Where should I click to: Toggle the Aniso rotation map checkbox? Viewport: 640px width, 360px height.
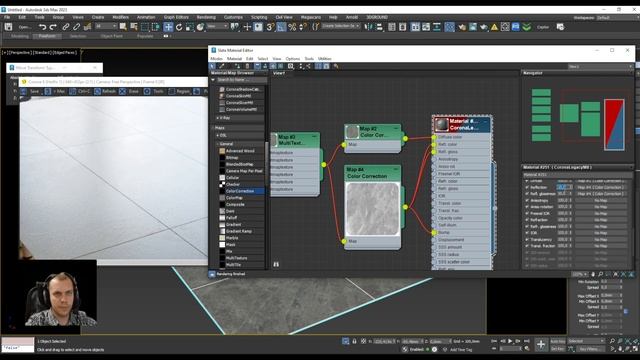pyautogui.click(x=527, y=207)
